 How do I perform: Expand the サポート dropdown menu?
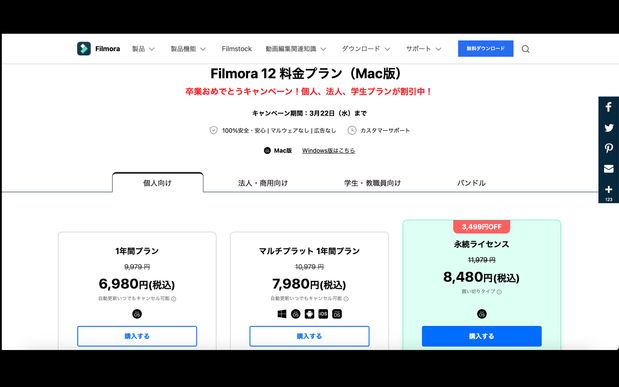[424, 49]
